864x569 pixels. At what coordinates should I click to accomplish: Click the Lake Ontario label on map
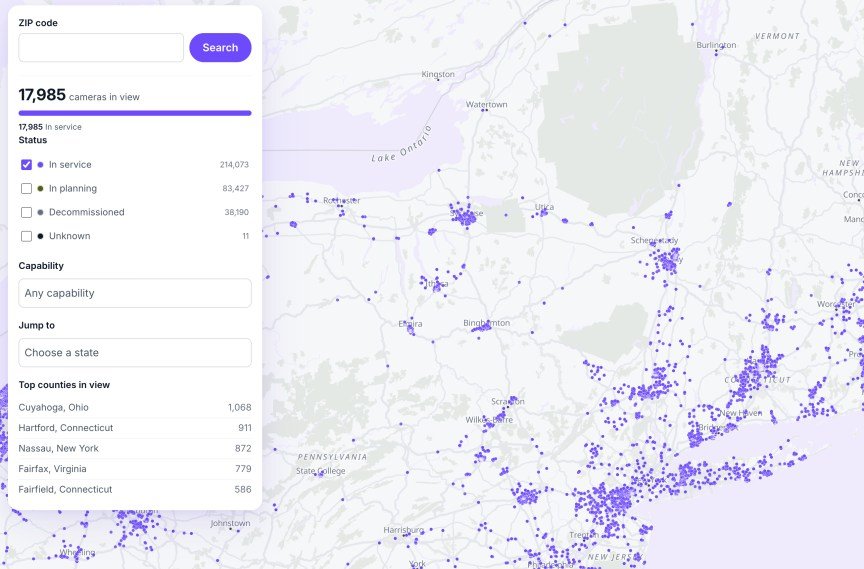402,144
